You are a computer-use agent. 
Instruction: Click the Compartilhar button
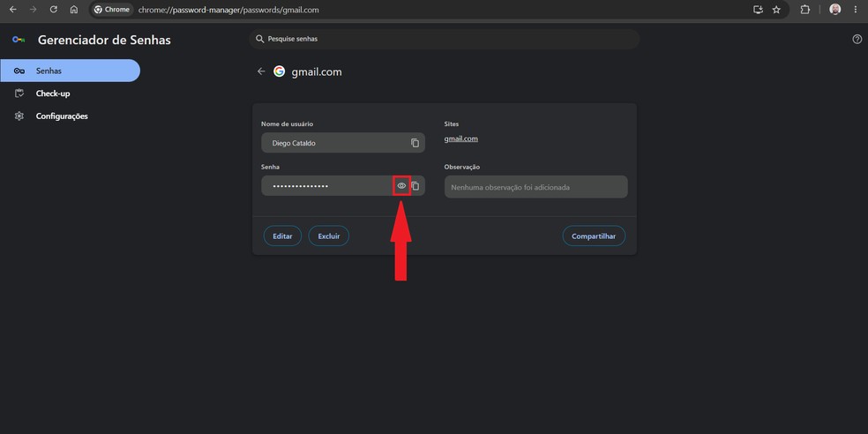coord(594,236)
